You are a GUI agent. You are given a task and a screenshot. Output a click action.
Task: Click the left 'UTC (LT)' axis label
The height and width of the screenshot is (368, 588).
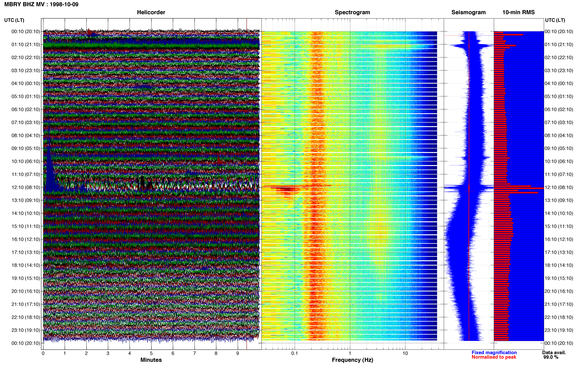point(14,20)
